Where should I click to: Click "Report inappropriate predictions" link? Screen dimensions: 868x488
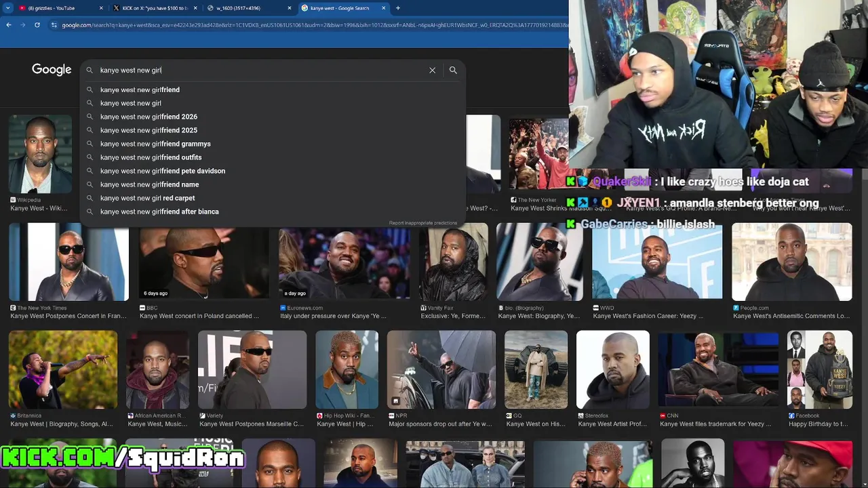pyautogui.click(x=423, y=223)
